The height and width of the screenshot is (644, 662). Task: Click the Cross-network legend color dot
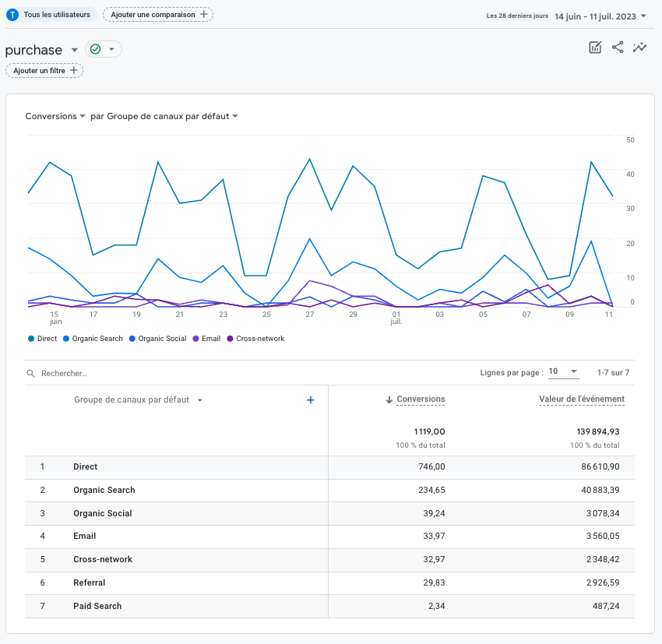point(231,339)
